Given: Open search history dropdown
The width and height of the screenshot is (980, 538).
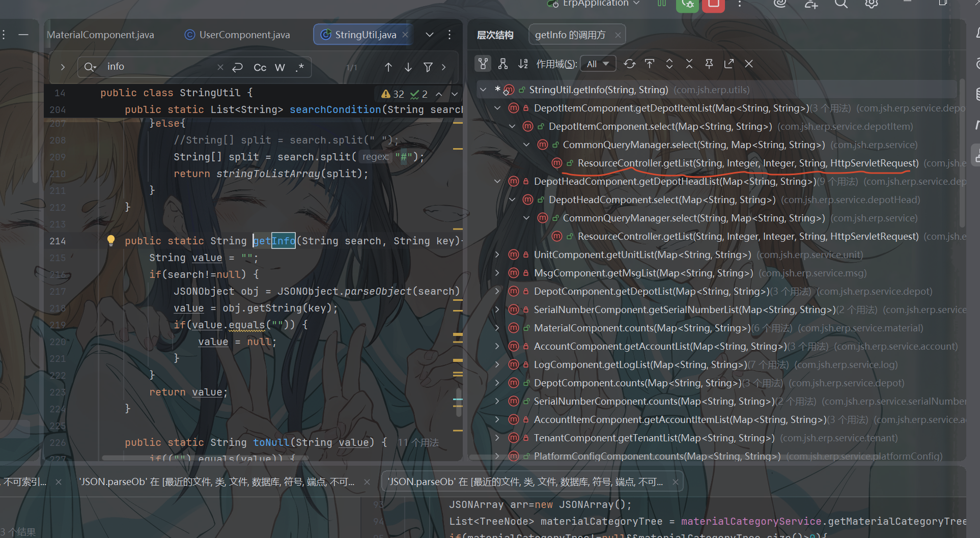Looking at the screenshot, I should 90,67.
